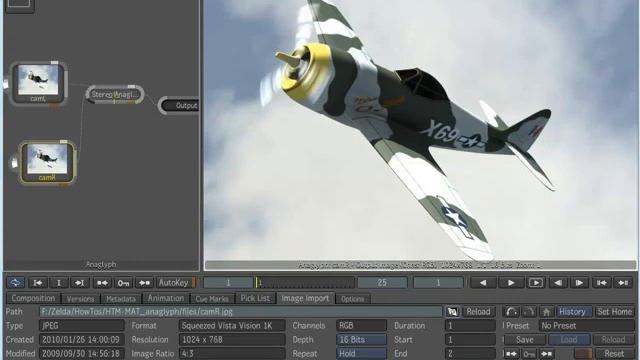This screenshot has width=640, height=360.
Task: Open the Versions tab
Action: tap(80, 299)
